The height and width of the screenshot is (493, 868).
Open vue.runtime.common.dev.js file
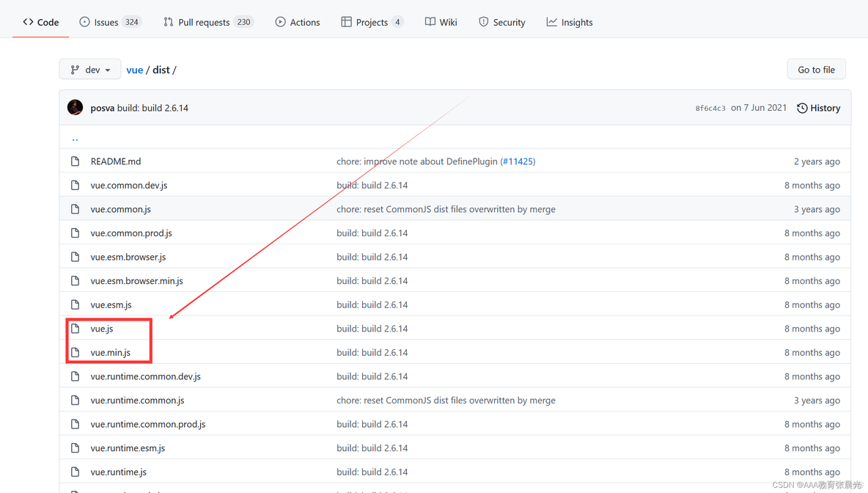click(146, 376)
